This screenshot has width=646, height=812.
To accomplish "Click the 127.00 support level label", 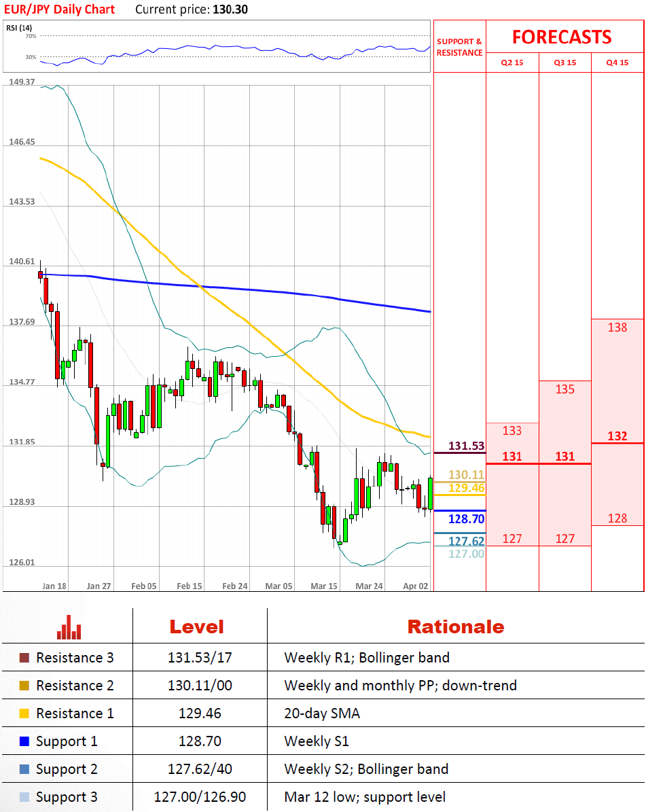I will (x=467, y=554).
